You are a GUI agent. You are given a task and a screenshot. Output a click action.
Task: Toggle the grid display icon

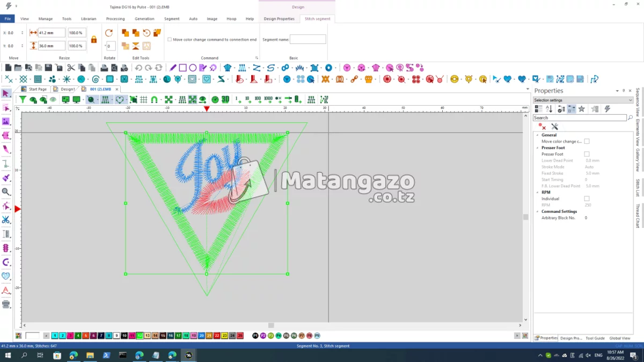144,100
